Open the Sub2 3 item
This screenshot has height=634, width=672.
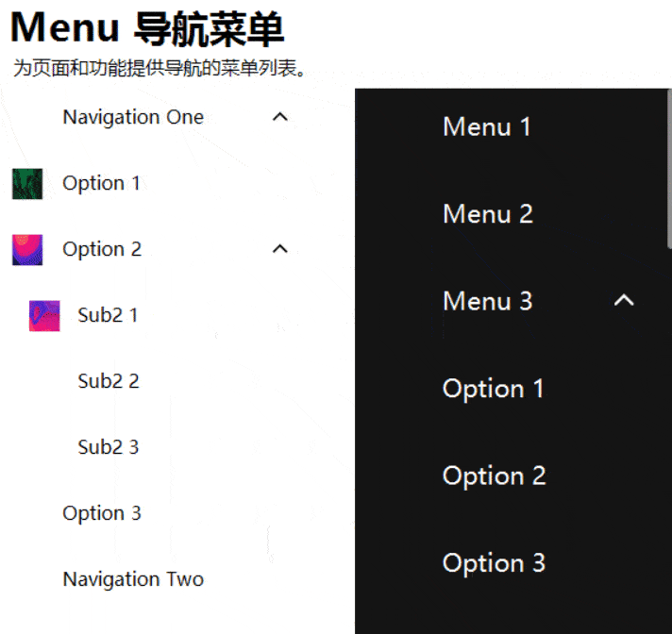coord(109,447)
